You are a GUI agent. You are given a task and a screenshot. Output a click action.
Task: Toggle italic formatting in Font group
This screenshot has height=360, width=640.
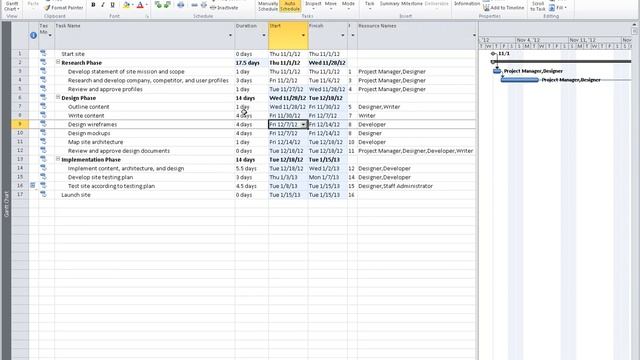tap(102, 5)
